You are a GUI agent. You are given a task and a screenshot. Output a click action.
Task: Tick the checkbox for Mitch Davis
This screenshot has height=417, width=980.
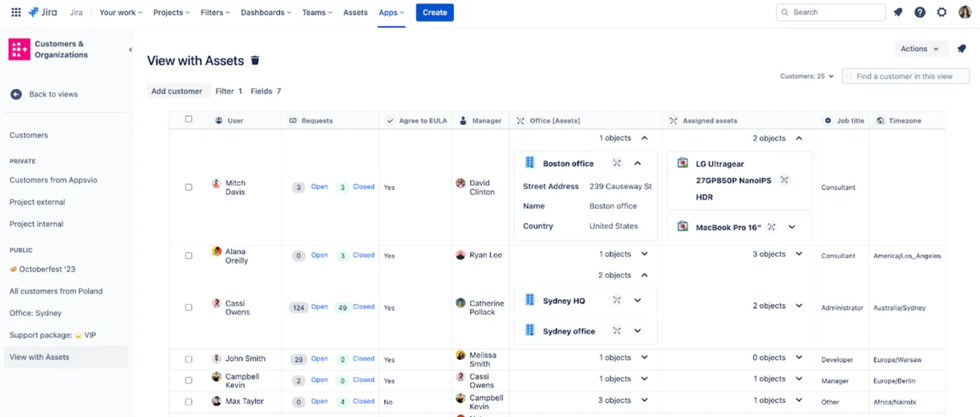188,187
